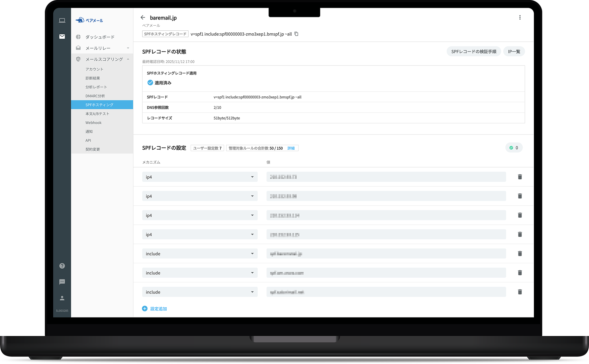Open the fourth ip4 mechanism dropdown
The width and height of the screenshot is (589, 364).
pyautogui.click(x=200, y=235)
